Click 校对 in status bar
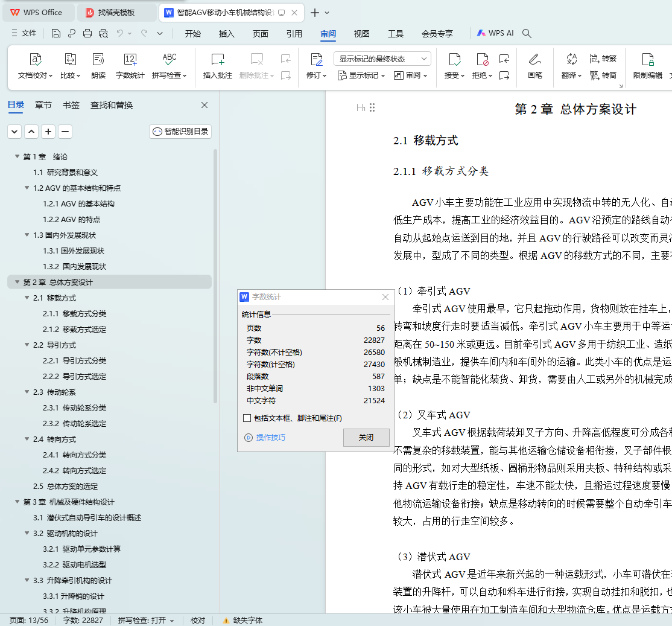This screenshot has height=626, width=672. click(198, 621)
